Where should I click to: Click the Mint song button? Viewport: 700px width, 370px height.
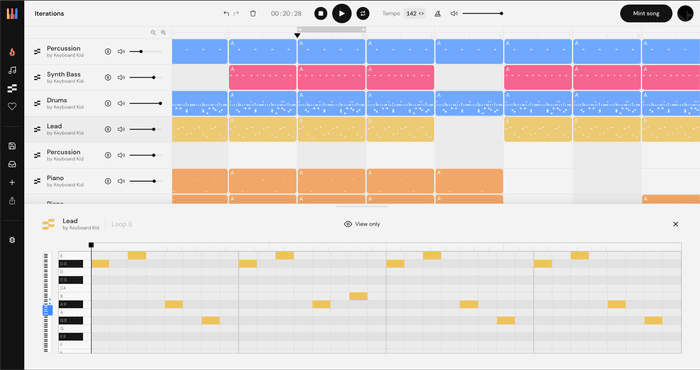[x=646, y=13]
